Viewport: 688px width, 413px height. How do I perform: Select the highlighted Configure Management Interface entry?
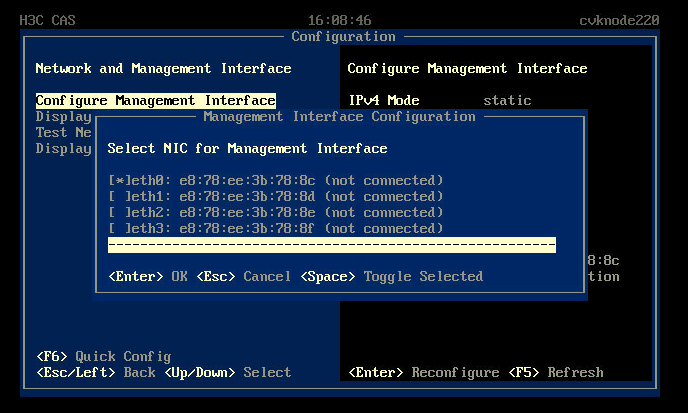pos(155,101)
